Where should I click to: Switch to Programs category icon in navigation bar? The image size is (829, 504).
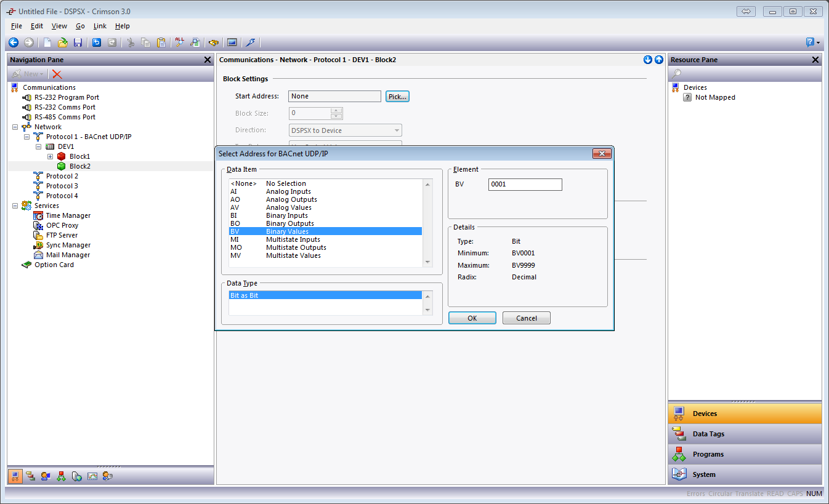[x=61, y=476]
